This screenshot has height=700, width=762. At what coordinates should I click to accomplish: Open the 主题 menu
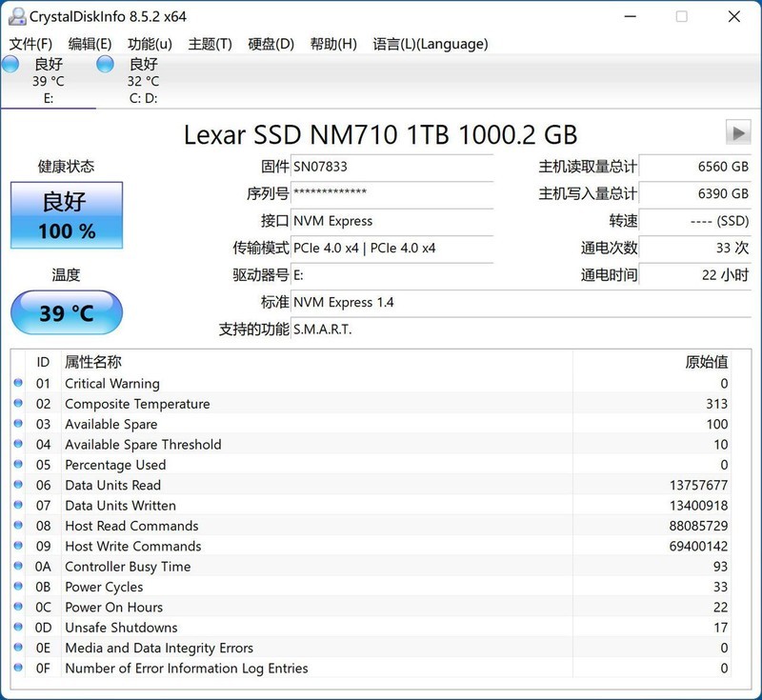tap(210, 44)
